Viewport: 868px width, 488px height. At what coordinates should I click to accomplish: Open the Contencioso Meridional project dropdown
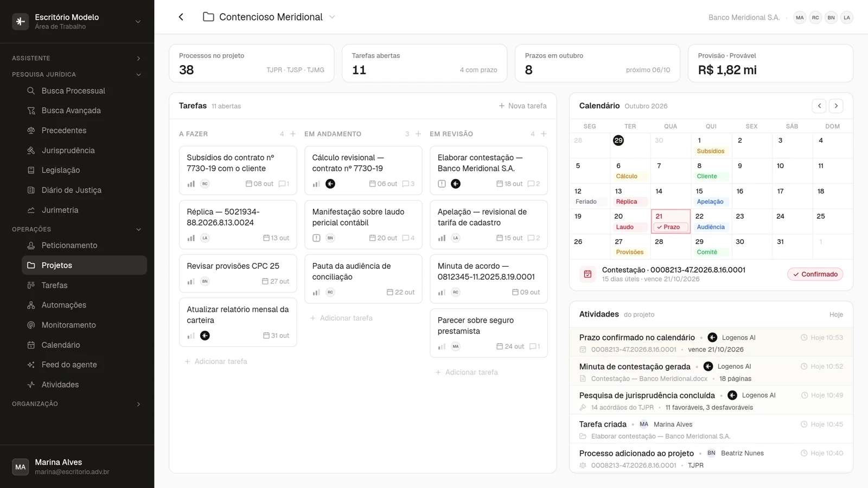tap(332, 17)
